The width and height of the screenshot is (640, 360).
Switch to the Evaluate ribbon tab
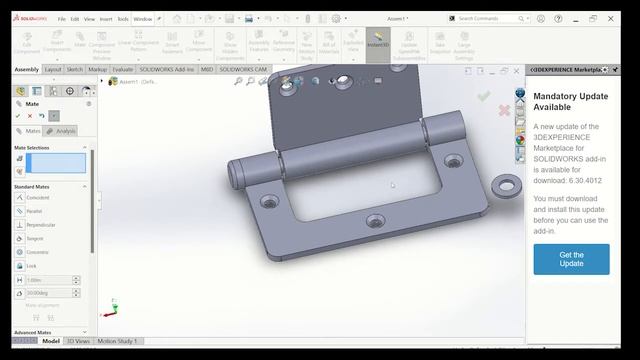click(122, 69)
